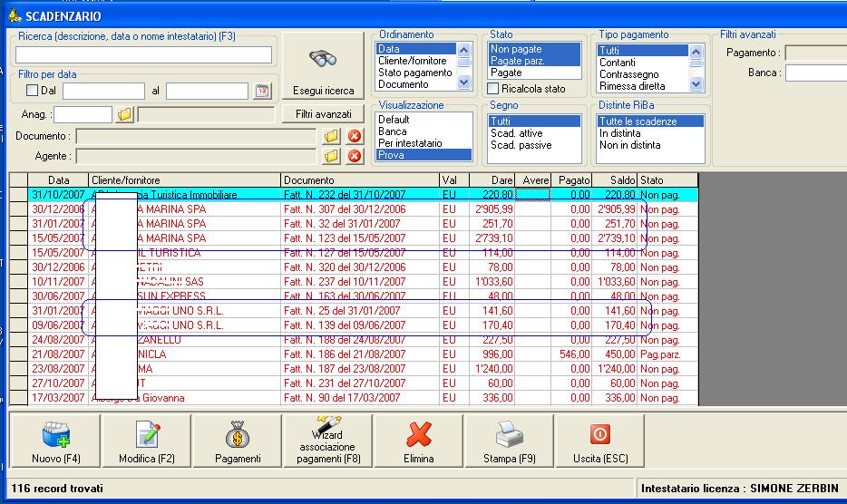The image size is (847, 504).
Task: Click the Documento column header
Action: (x=360, y=179)
